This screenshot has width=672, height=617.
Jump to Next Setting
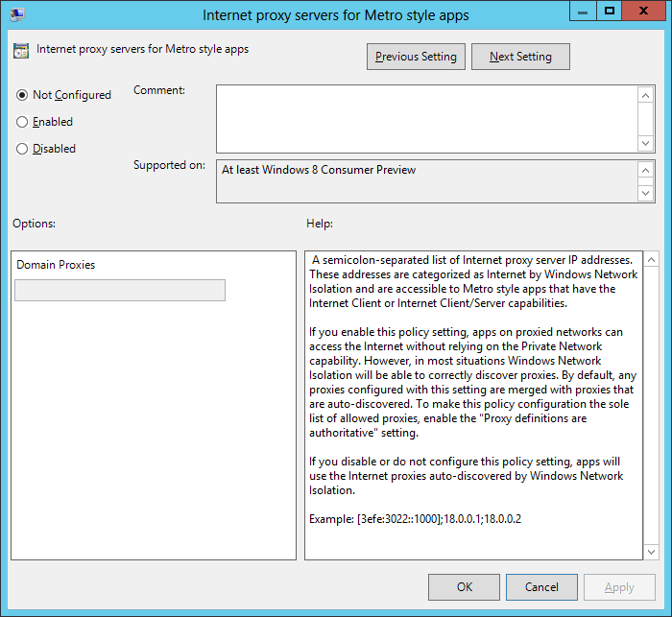tap(520, 57)
